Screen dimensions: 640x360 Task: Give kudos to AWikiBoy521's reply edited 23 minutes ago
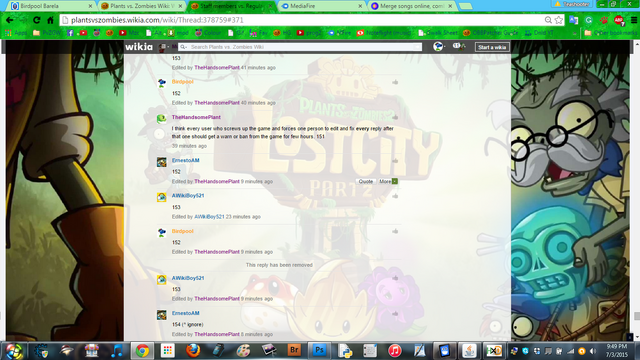click(x=395, y=196)
